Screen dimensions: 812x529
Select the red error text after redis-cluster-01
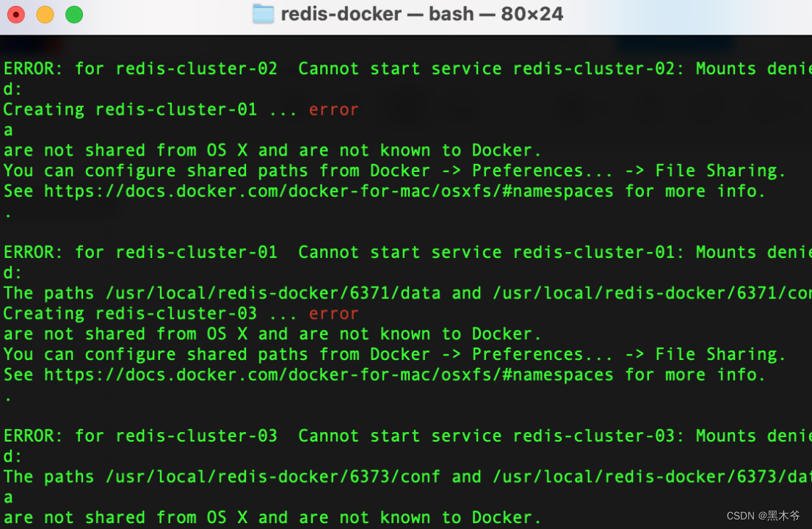pos(333,109)
